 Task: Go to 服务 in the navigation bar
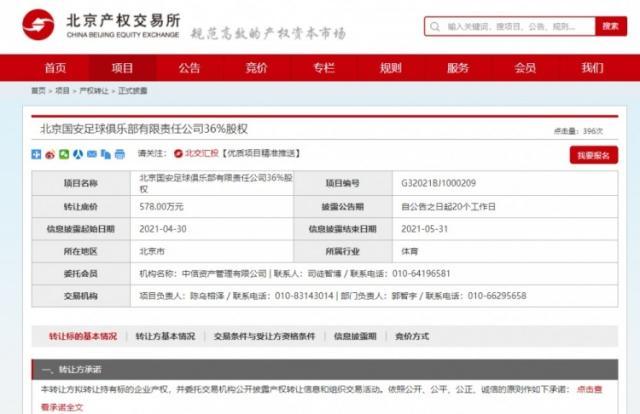(x=458, y=68)
